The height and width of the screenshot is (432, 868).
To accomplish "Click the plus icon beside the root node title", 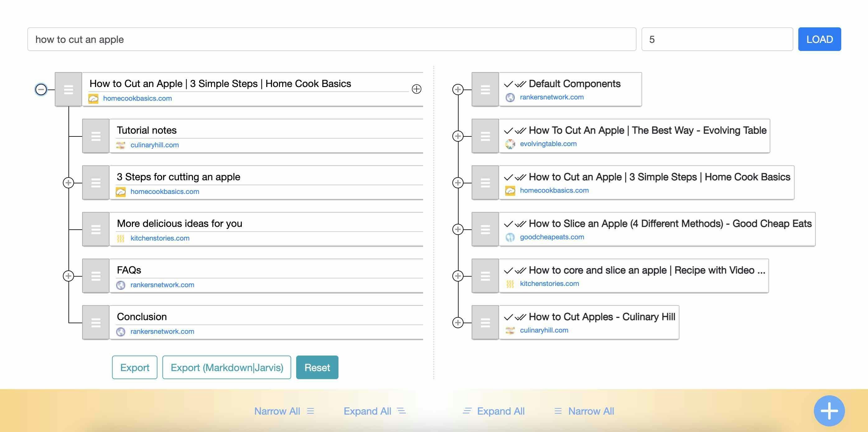I will 417,89.
